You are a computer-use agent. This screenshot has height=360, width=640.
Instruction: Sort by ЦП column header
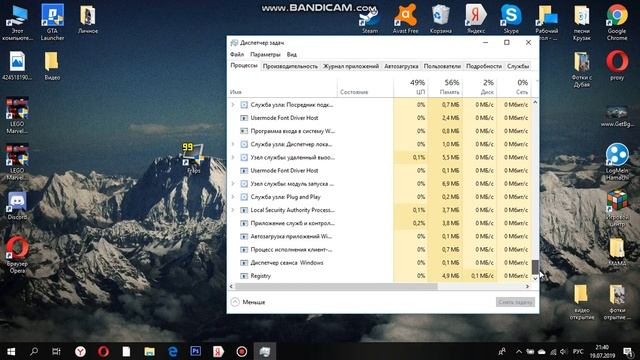[x=411, y=87]
